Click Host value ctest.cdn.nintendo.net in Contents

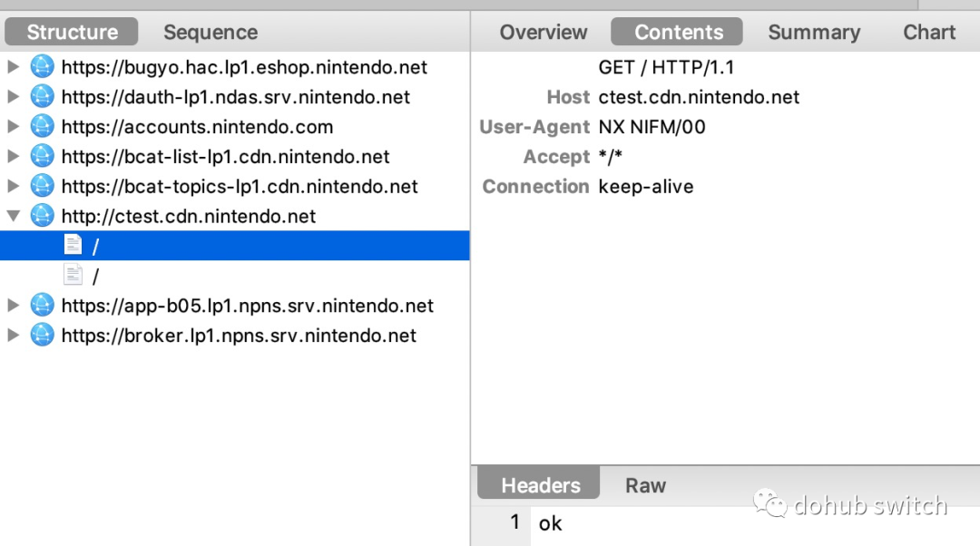tap(699, 97)
